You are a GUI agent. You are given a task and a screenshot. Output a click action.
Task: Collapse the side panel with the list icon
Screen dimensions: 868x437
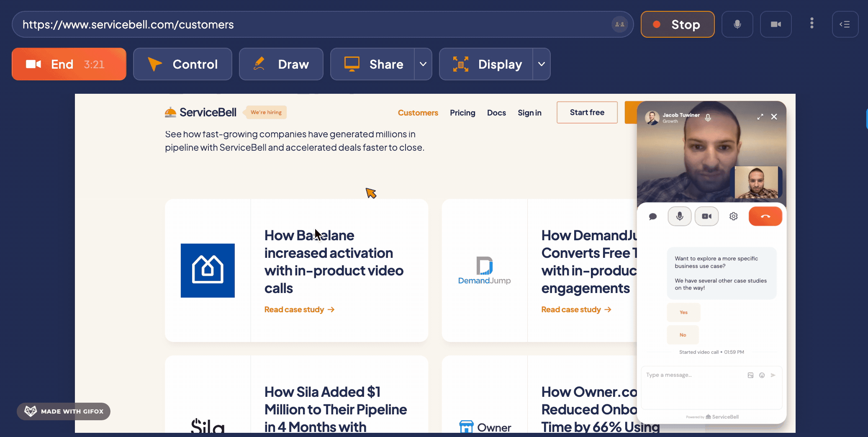coord(845,24)
